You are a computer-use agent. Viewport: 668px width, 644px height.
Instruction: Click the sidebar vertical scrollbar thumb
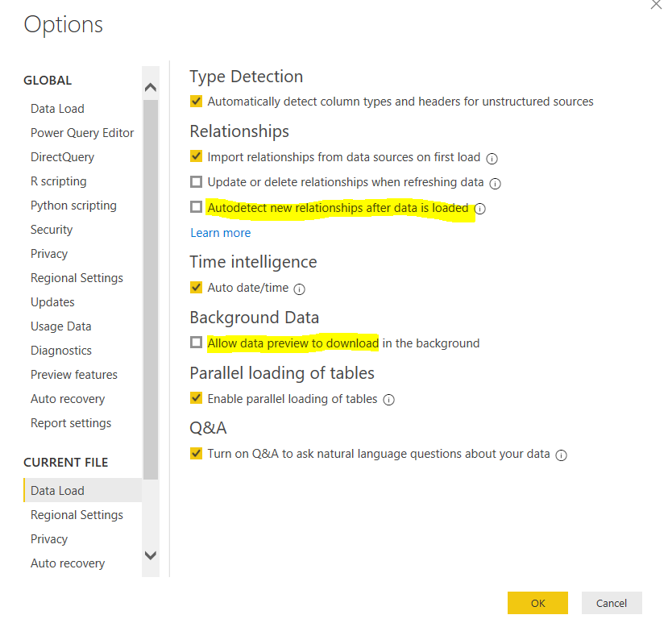coord(150,290)
